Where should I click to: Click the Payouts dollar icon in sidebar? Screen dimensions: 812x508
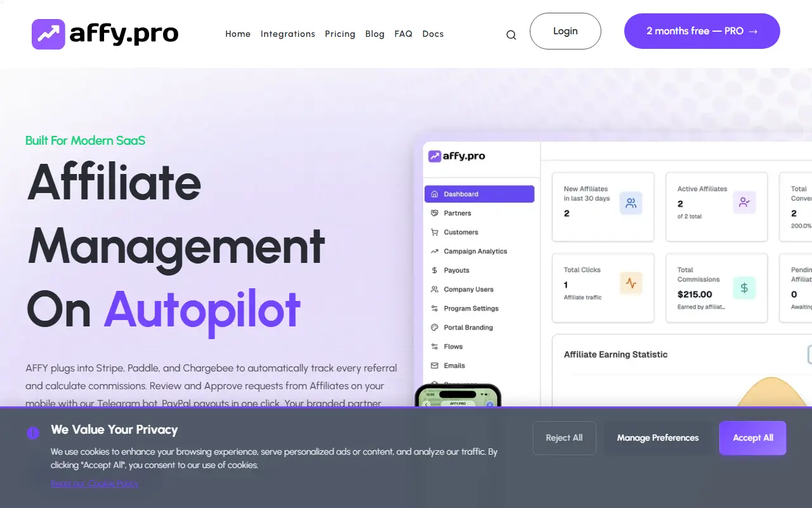tap(435, 271)
